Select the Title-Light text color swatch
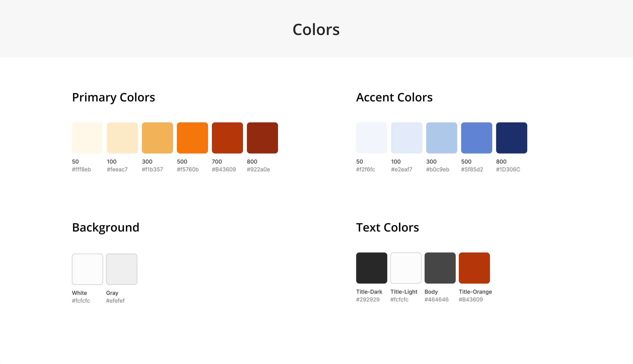The height and width of the screenshot is (364, 633). pos(406,268)
